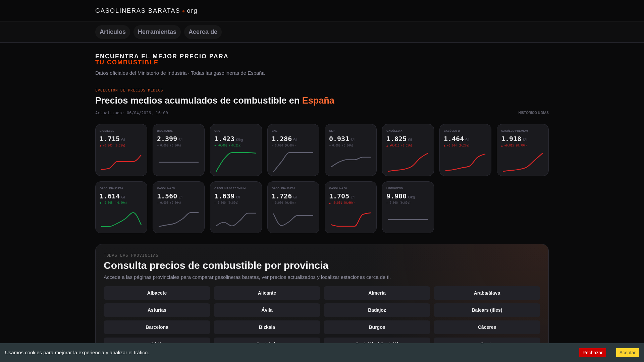
Task: Open Hidrógeno price card
Action: pyautogui.click(x=408, y=207)
